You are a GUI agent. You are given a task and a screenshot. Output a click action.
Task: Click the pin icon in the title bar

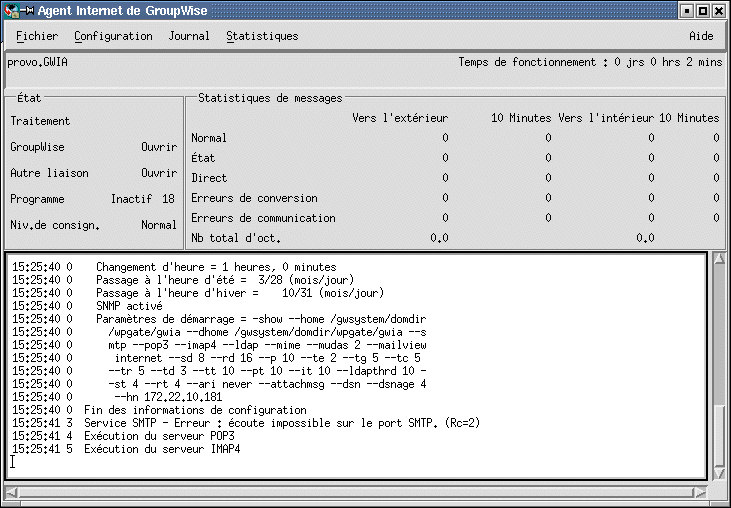click(x=28, y=10)
